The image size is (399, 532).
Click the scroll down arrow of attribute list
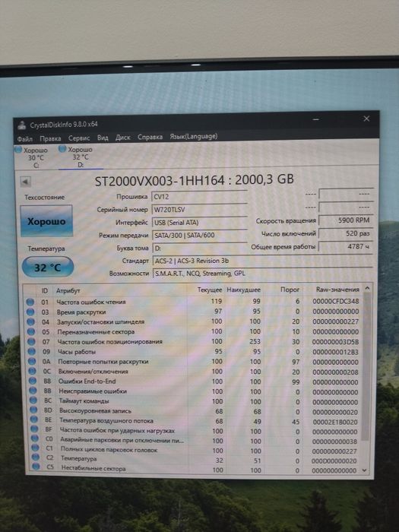coord(365,470)
